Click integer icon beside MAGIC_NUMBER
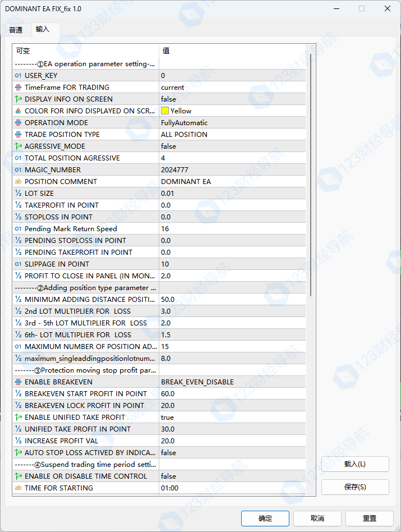This screenshot has width=401, height=532. click(x=19, y=169)
